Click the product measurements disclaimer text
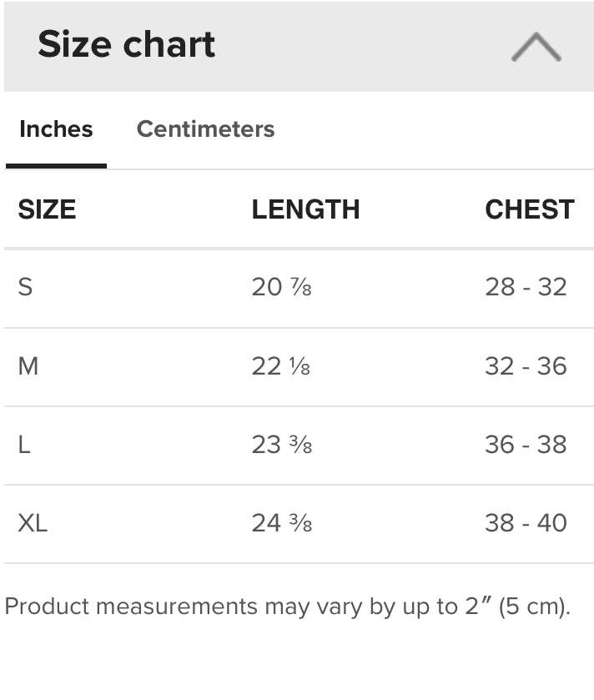 [x=287, y=607]
